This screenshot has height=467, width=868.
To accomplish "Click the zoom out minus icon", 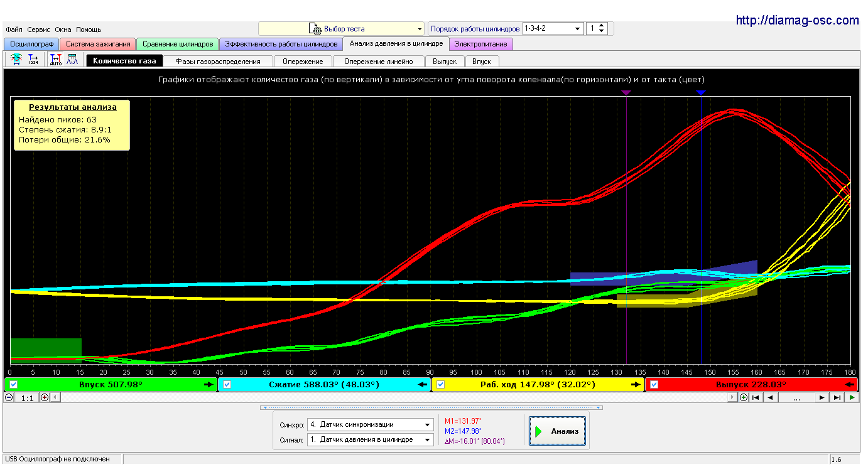I will point(9,397).
